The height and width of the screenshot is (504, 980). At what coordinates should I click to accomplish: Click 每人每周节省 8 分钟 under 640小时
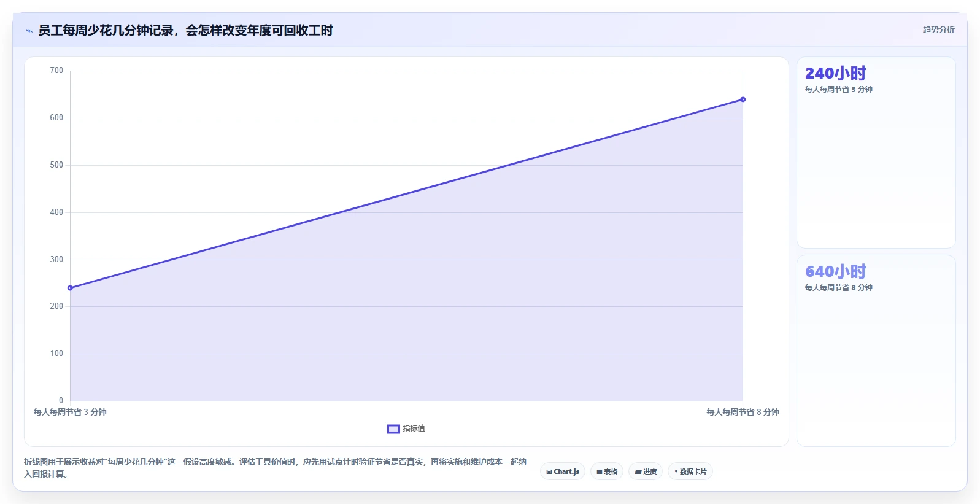tap(838, 288)
